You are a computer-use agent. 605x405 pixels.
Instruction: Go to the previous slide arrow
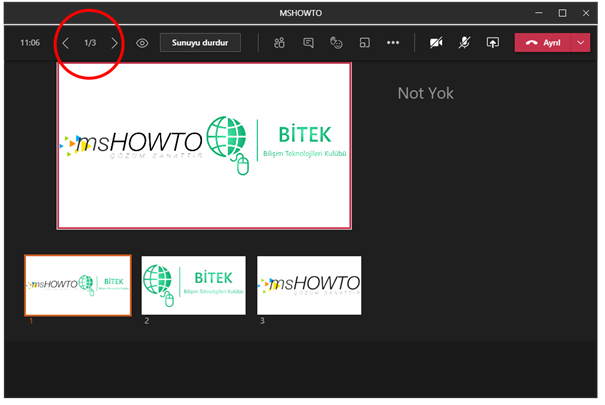coord(66,43)
